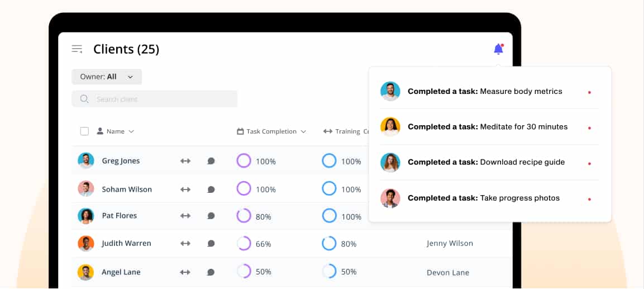Image resolution: width=644 pixels, height=289 pixels.
Task: Expand the Name column sort chevron
Action: point(131,131)
